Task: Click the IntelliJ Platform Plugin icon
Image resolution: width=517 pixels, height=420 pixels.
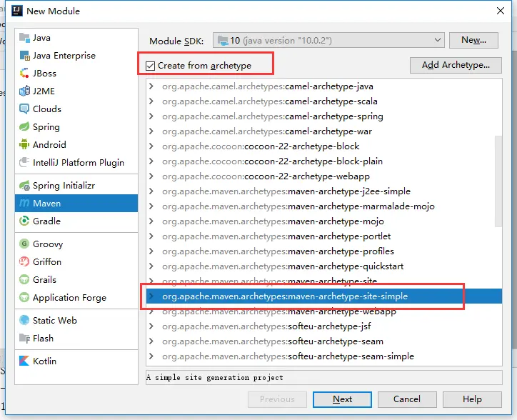Action: (x=24, y=162)
